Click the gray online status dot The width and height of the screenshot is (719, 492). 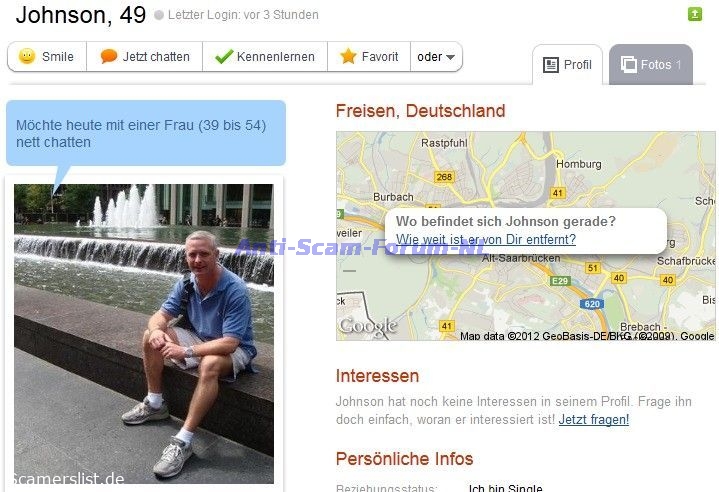tap(159, 15)
